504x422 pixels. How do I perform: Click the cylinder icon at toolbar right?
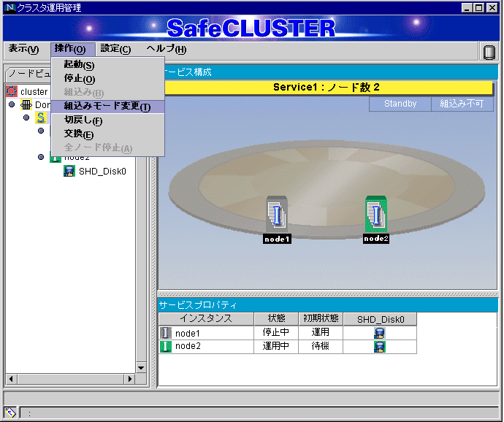click(x=489, y=51)
